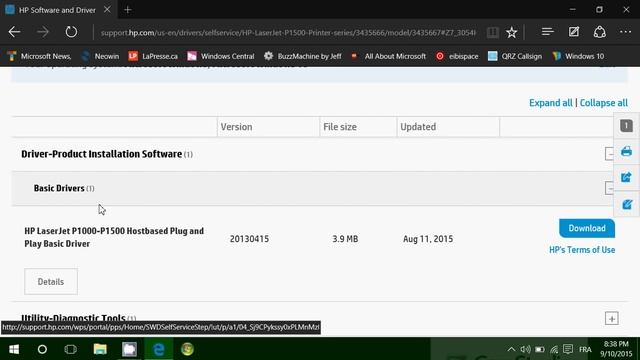The image size is (640, 360).
Task: Open a new browser tab
Action: pos(128,9)
